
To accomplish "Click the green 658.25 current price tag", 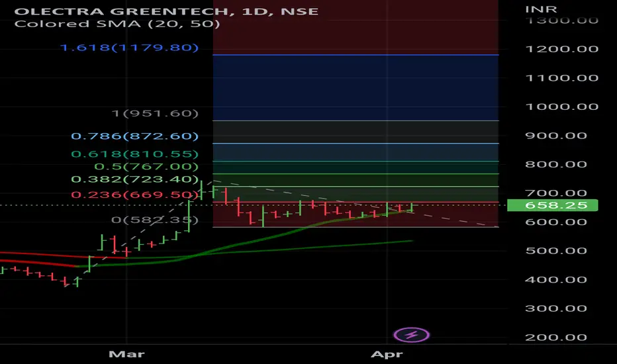I will tap(553, 205).
